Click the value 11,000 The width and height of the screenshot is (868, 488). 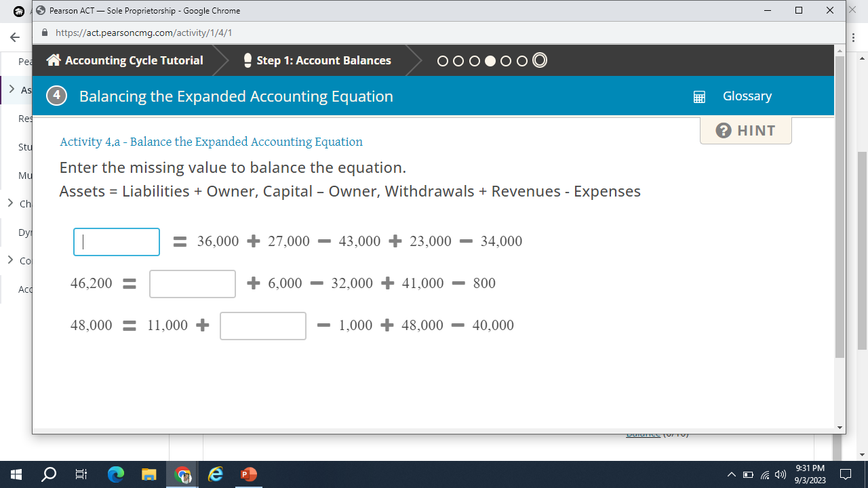tap(167, 325)
